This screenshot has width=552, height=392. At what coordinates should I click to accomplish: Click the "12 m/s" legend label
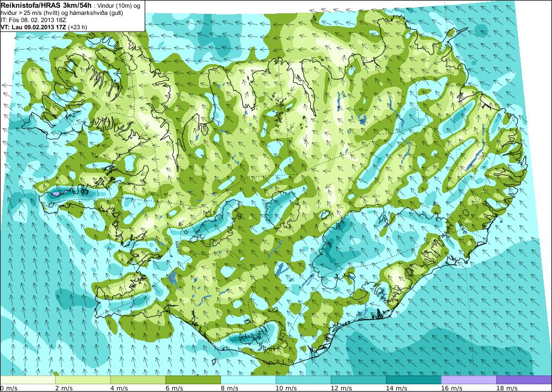tap(342, 388)
